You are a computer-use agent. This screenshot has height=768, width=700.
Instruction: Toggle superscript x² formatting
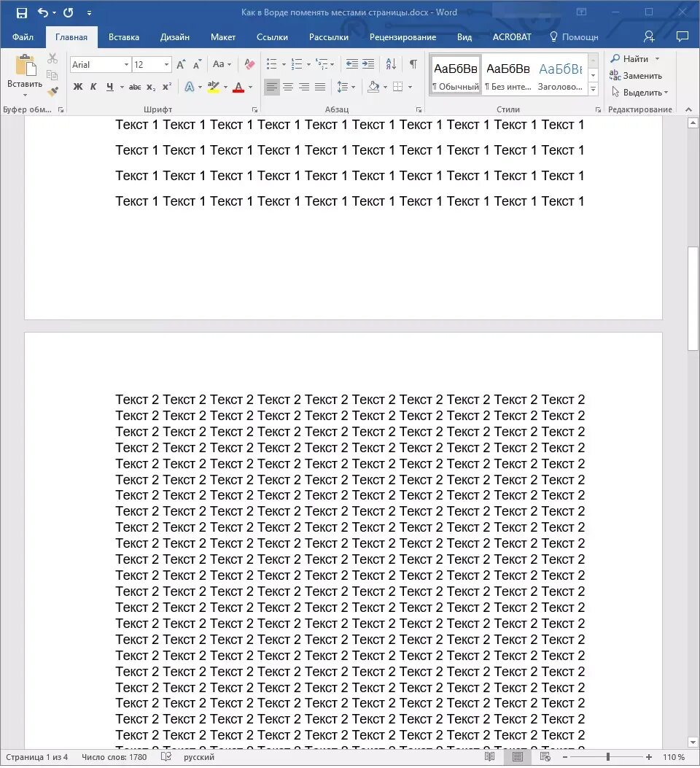pyautogui.click(x=167, y=87)
